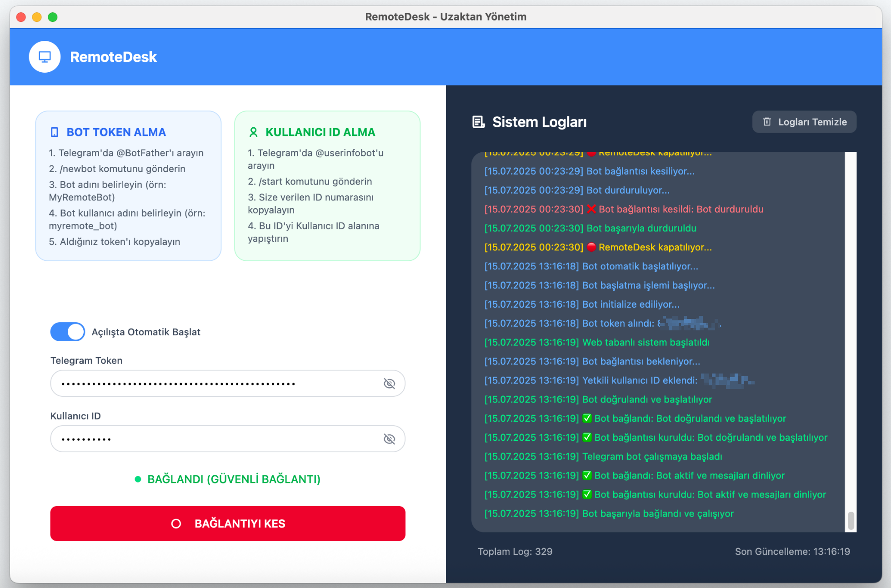891x588 pixels.
Task: Click BAĞLANDI (GÜVENLİ BAĞLANTI) status text
Action: pos(234,479)
